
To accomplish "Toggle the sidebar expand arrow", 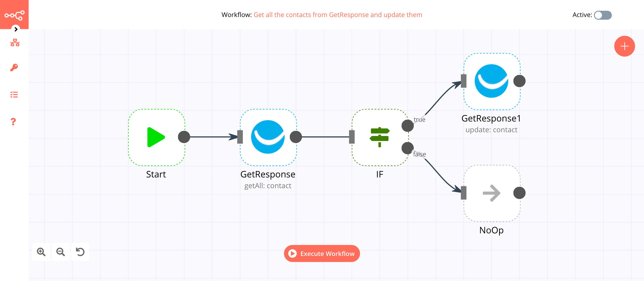I will [15, 29].
